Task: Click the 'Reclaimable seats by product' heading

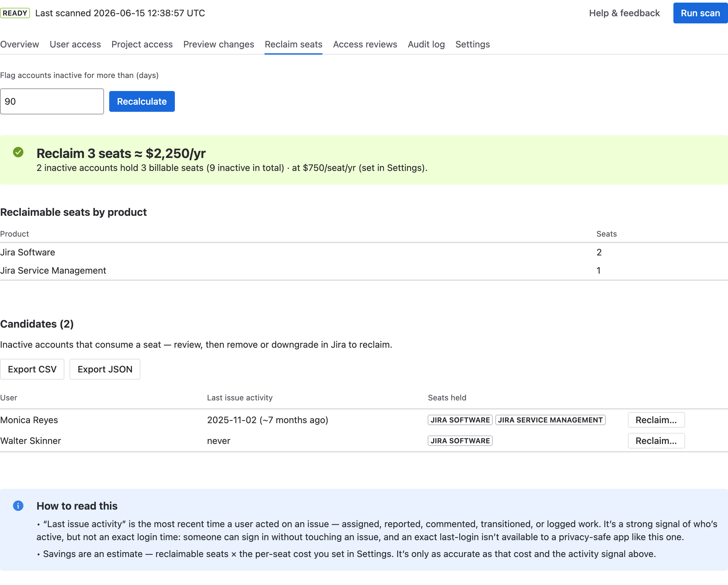Action: tap(73, 212)
